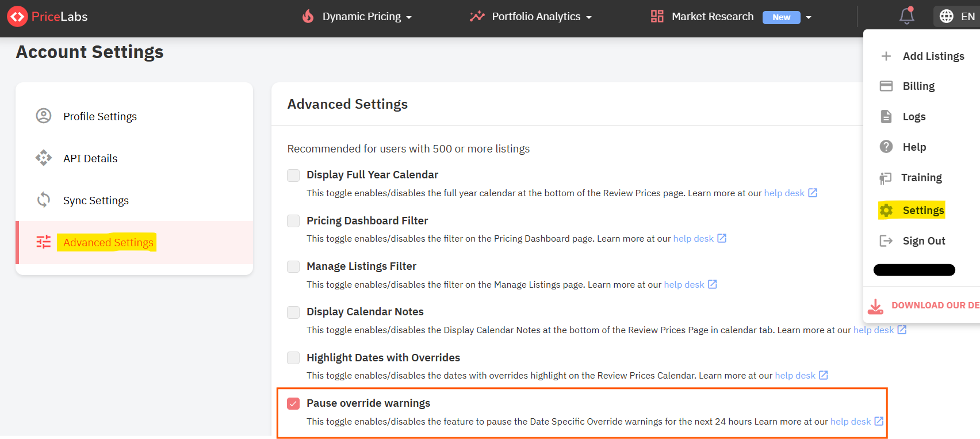Click the Market Research grid icon
The image size is (980, 439).
tap(657, 16)
